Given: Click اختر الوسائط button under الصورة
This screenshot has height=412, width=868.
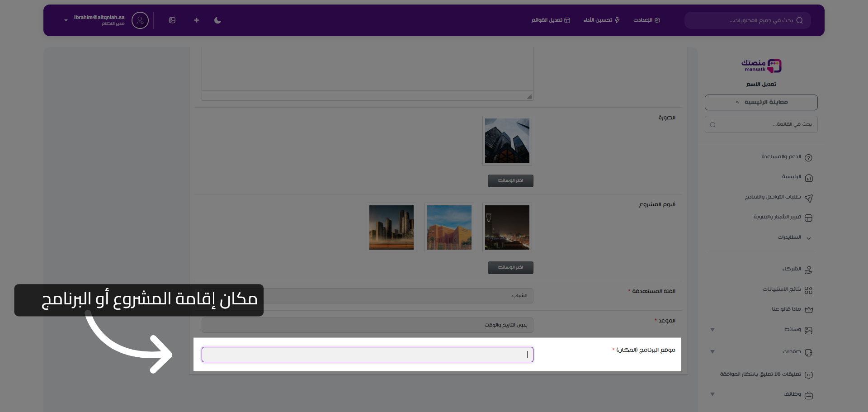Looking at the screenshot, I should click(510, 181).
